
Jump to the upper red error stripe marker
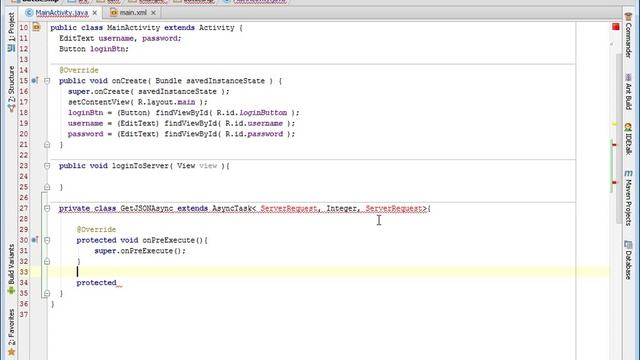pos(614,144)
